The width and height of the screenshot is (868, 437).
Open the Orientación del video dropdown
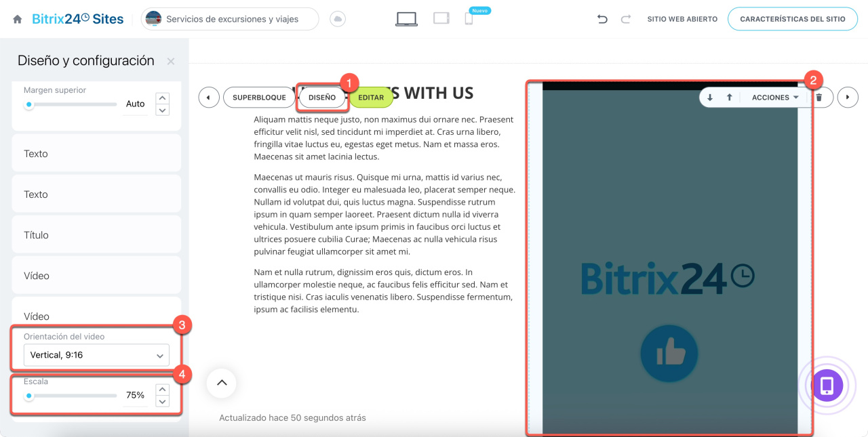pyautogui.click(x=96, y=355)
